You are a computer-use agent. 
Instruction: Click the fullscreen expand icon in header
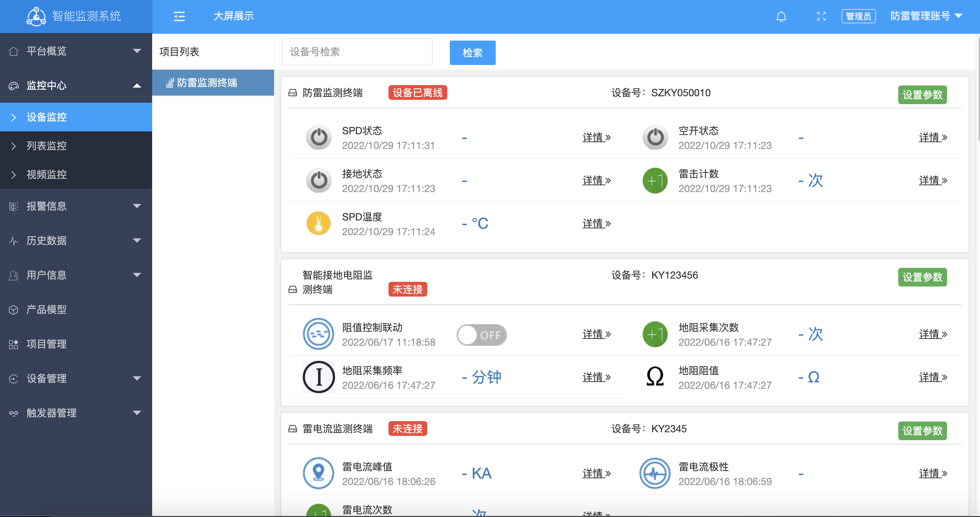click(821, 16)
